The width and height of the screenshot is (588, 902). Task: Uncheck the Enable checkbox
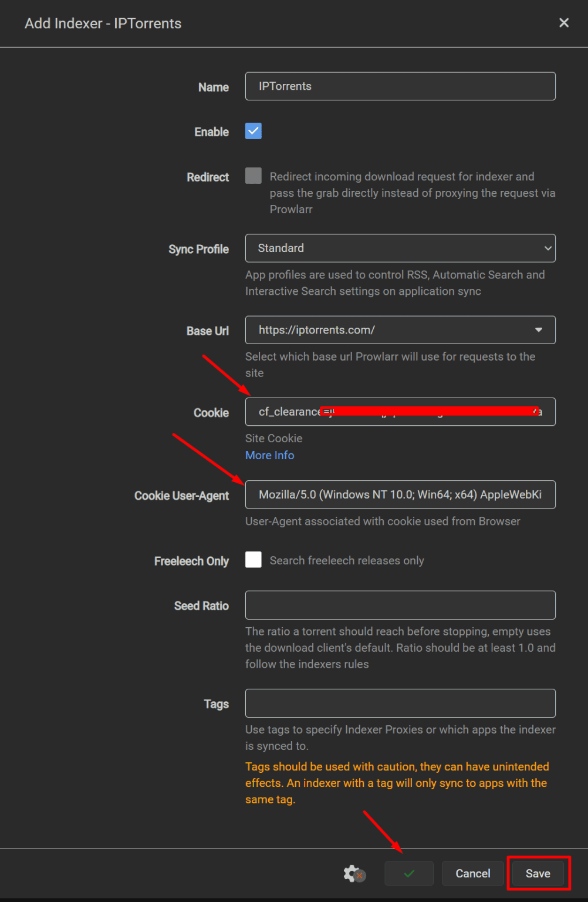tap(254, 131)
